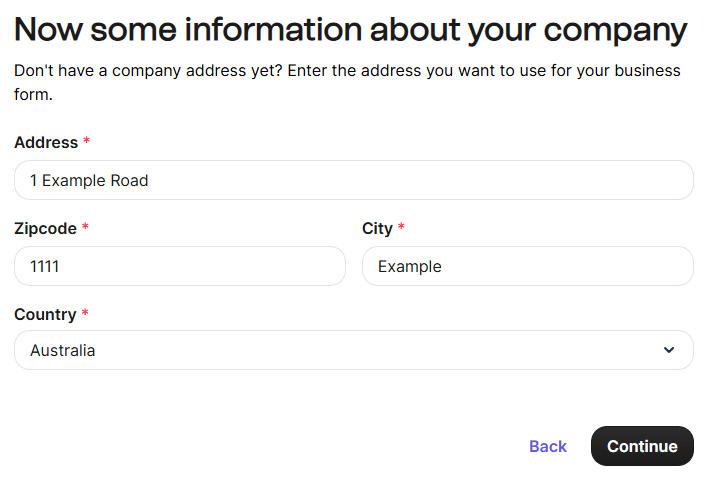724x487 pixels.
Task: Click the red asterisk beside City
Action: [401, 229]
